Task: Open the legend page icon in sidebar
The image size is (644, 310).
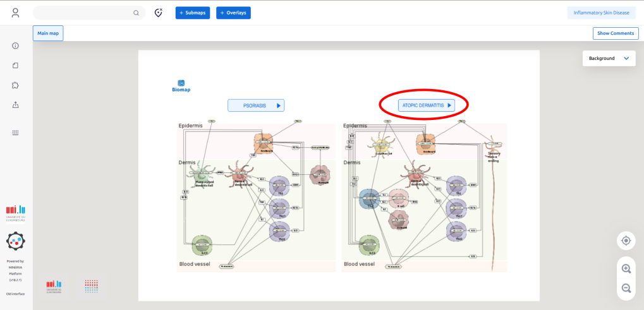Action: point(16,65)
